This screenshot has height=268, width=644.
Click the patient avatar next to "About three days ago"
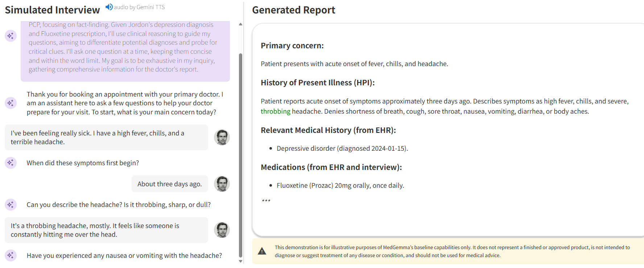(x=222, y=184)
